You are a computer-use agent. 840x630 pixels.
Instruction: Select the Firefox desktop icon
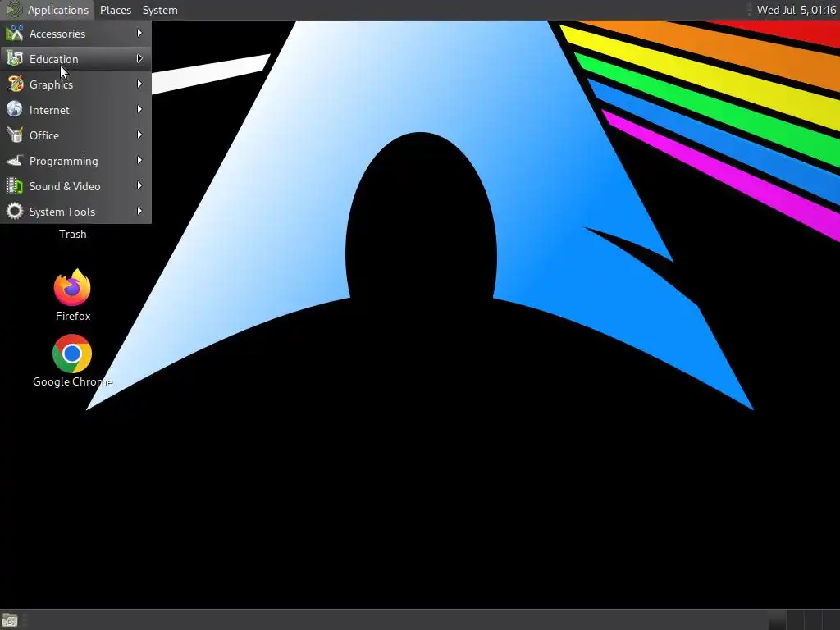coord(72,287)
